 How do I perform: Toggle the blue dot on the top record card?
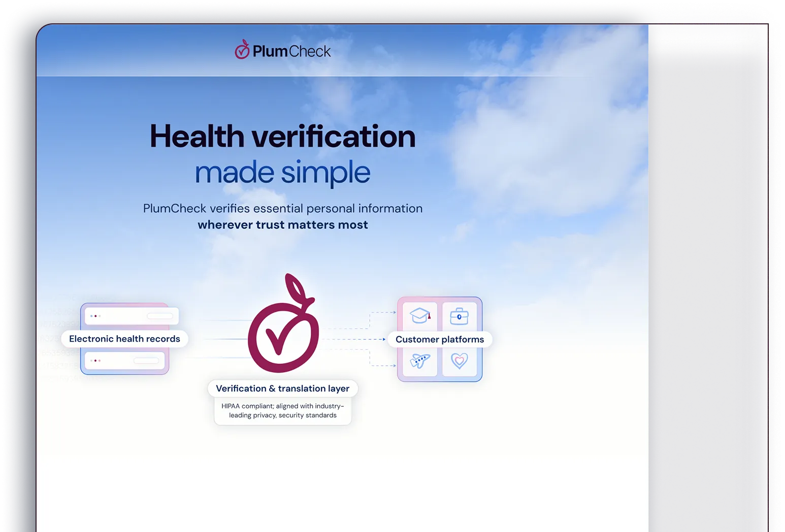point(91,316)
